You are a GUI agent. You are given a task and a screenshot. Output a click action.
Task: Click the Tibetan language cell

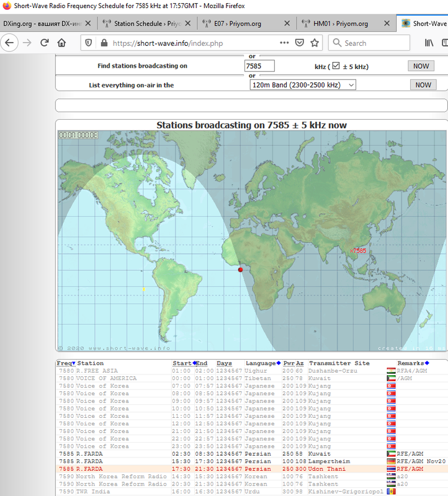pos(258,378)
